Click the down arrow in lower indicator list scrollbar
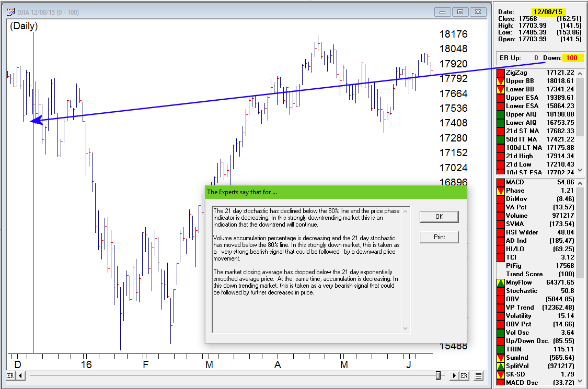588x389 pixels. 580,381
